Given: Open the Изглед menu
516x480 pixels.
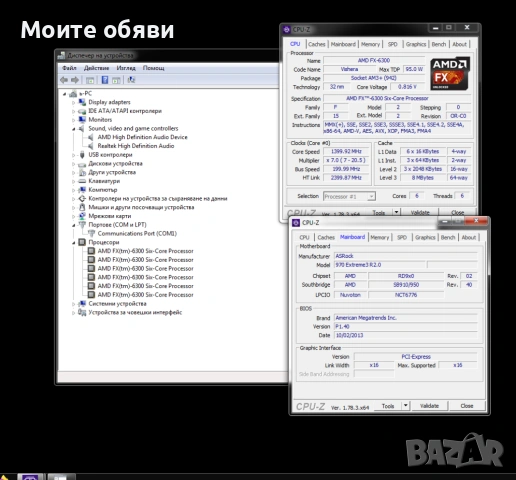Looking at the screenshot, I should coord(126,68).
